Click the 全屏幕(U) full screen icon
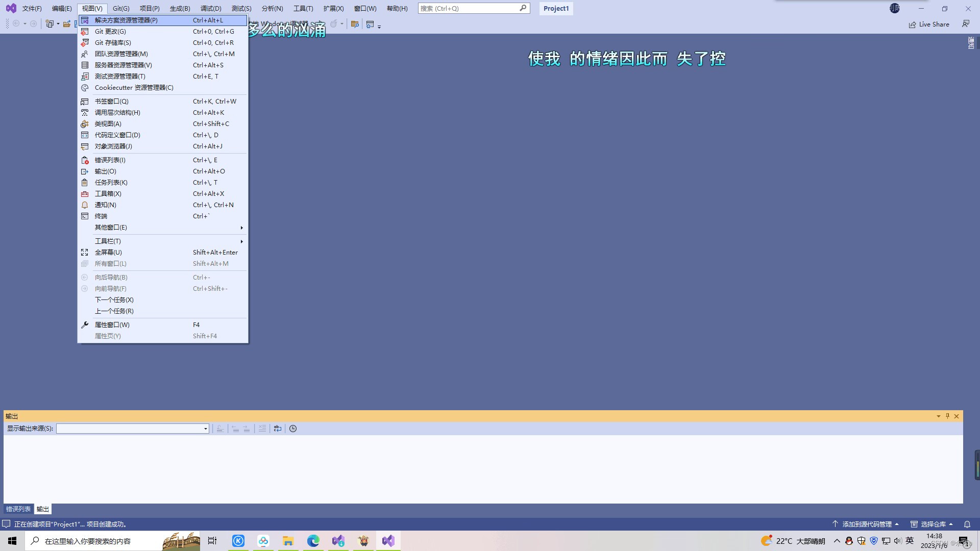This screenshot has width=980, height=551. [85, 253]
